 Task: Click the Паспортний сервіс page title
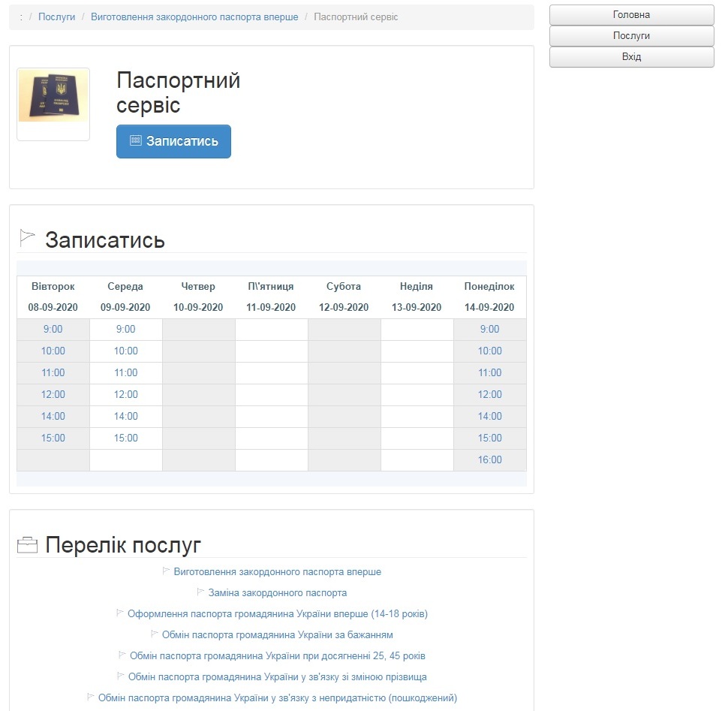point(179,92)
